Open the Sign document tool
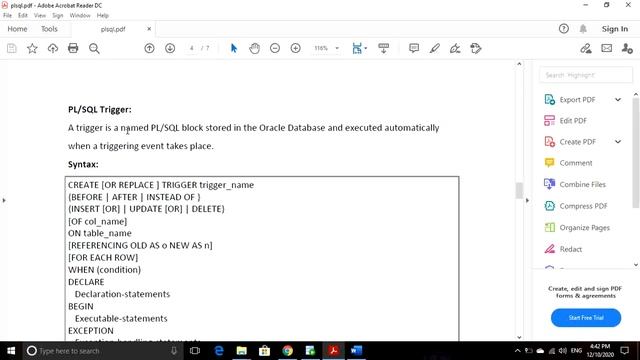This screenshot has height=360, width=640. [455, 49]
